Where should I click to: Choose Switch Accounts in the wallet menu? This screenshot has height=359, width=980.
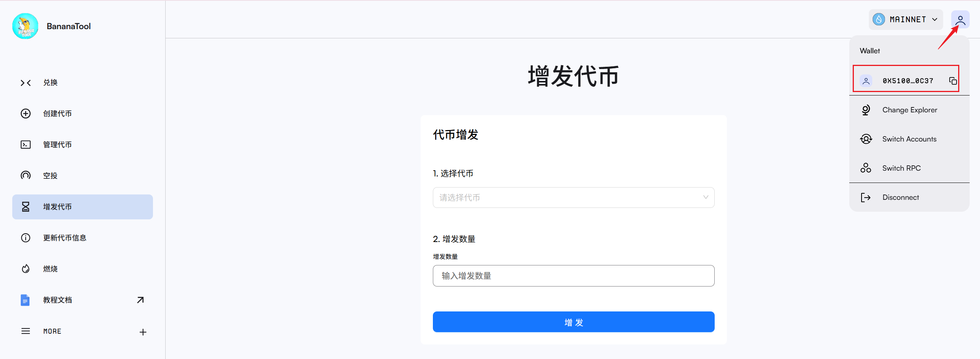click(909, 139)
